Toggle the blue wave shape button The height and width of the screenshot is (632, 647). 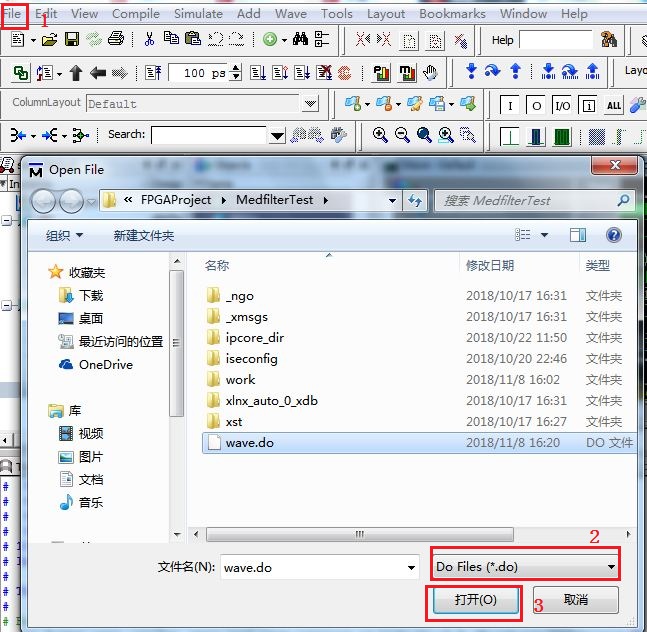pos(536,137)
